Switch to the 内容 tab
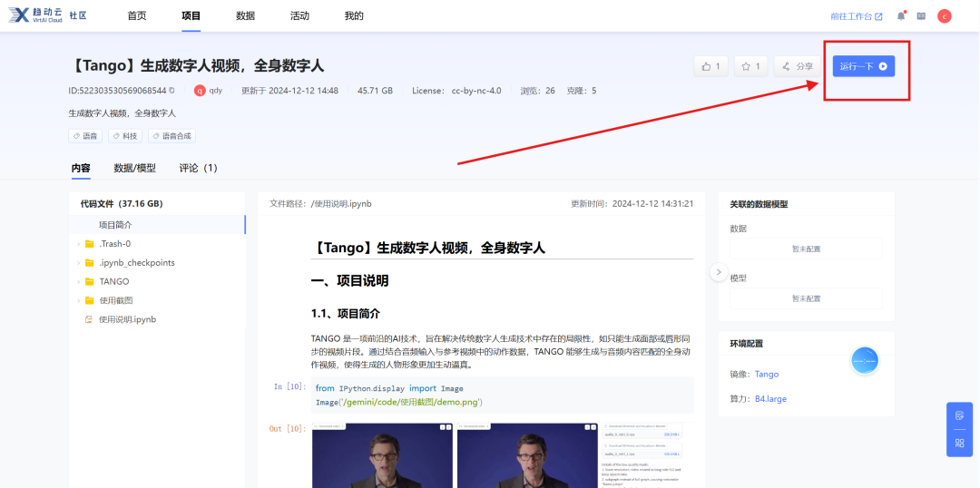The width and height of the screenshot is (980, 488). [81, 168]
